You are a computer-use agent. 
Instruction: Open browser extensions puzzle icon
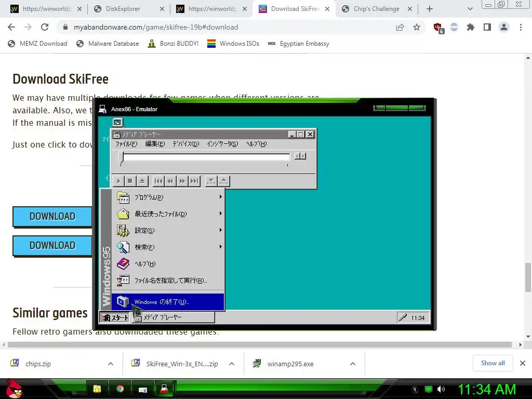pyautogui.click(x=471, y=27)
